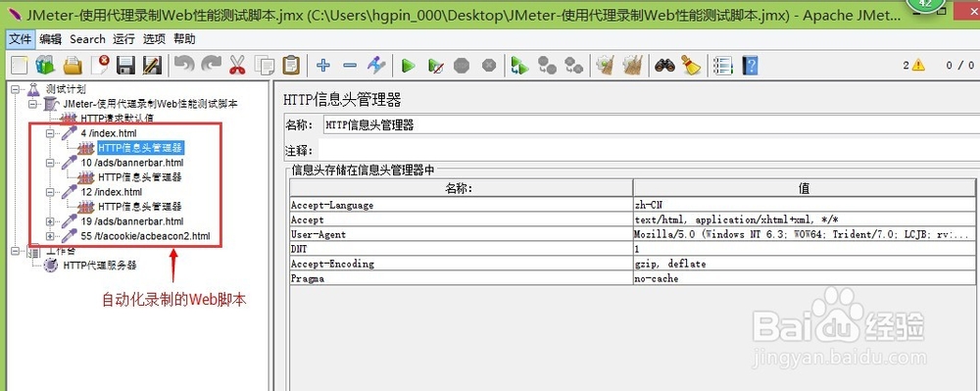
Task: Click the Cut scissors icon
Action: (237, 65)
